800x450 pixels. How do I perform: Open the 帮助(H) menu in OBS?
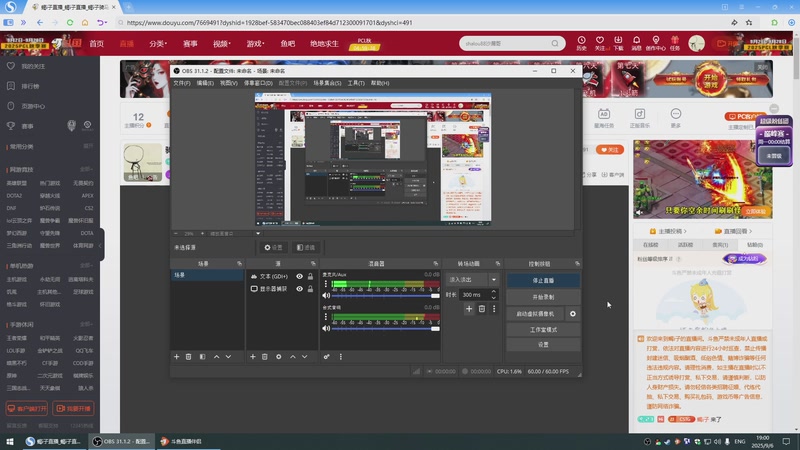click(380, 83)
